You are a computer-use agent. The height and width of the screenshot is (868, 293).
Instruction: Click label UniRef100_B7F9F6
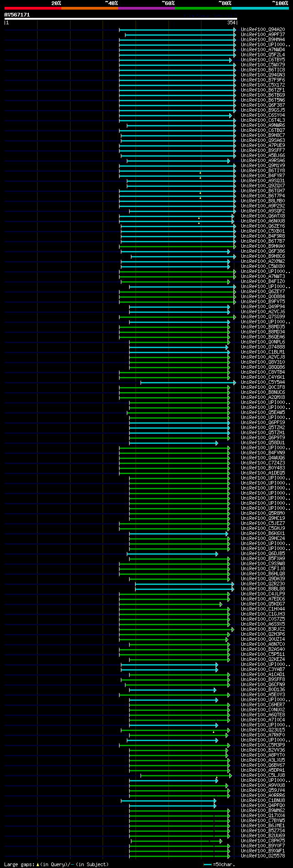tap(263, 80)
